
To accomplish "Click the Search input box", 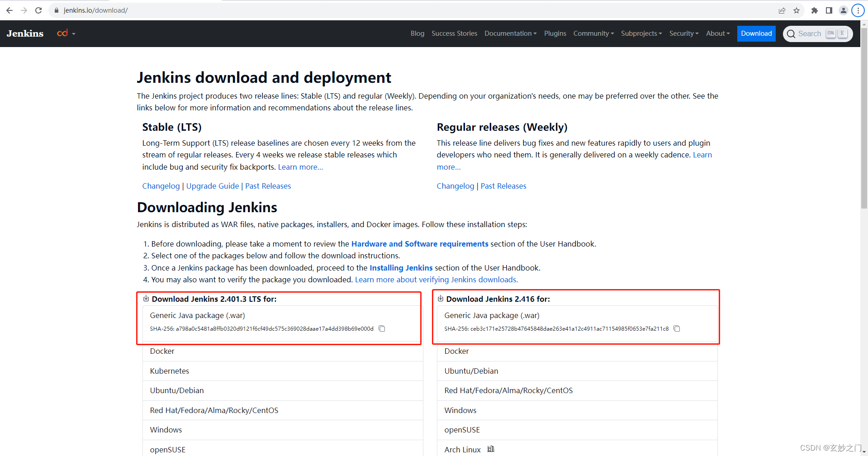I will click(818, 33).
